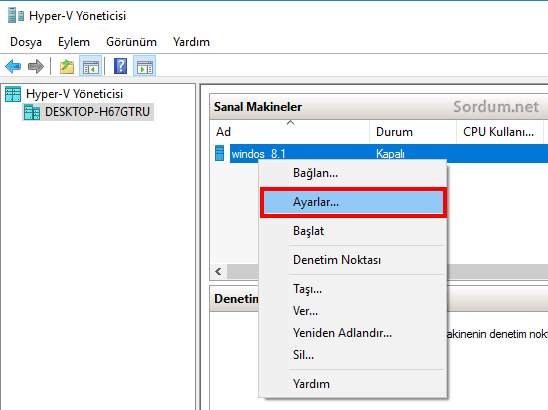Click the Hyper-V Yöneticisi tree root icon
The image size is (548, 410).
coord(13,94)
